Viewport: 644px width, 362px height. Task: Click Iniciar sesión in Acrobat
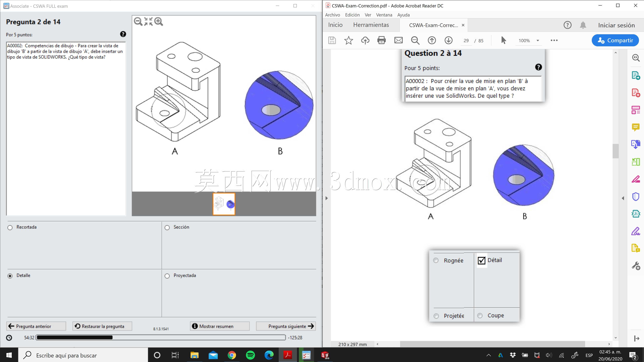click(x=616, y=25)
